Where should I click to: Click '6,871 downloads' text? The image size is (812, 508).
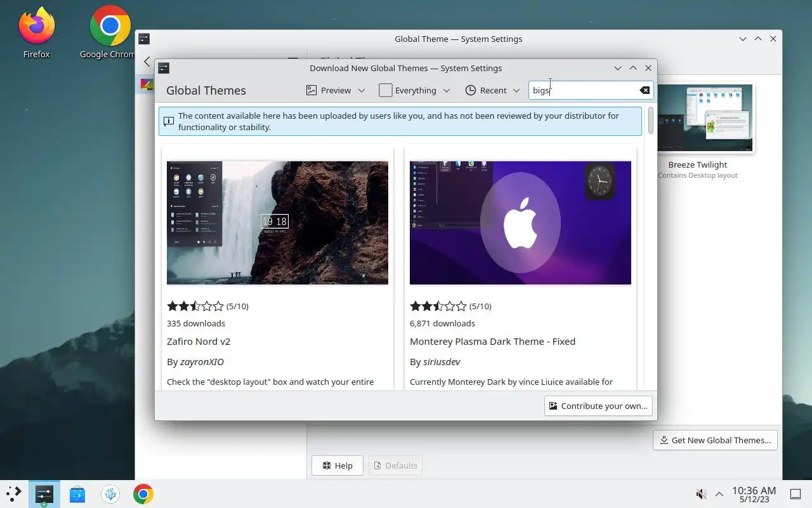click(442, 323)
